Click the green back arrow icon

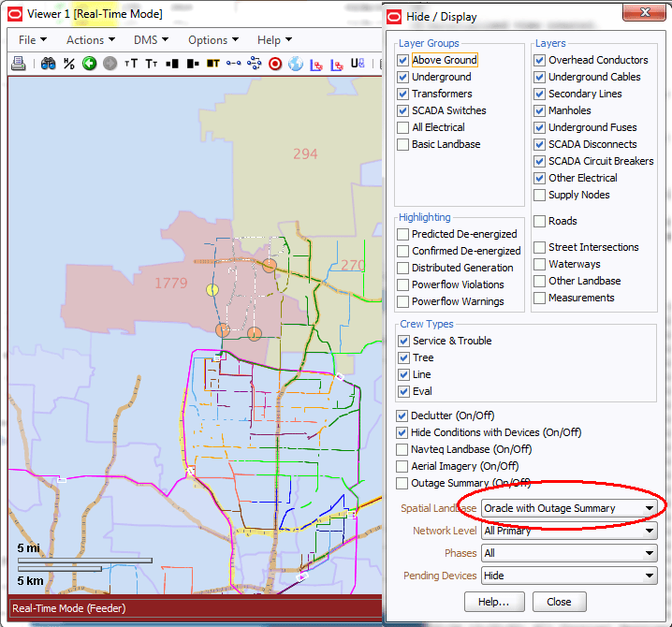[x=89, y=64]
